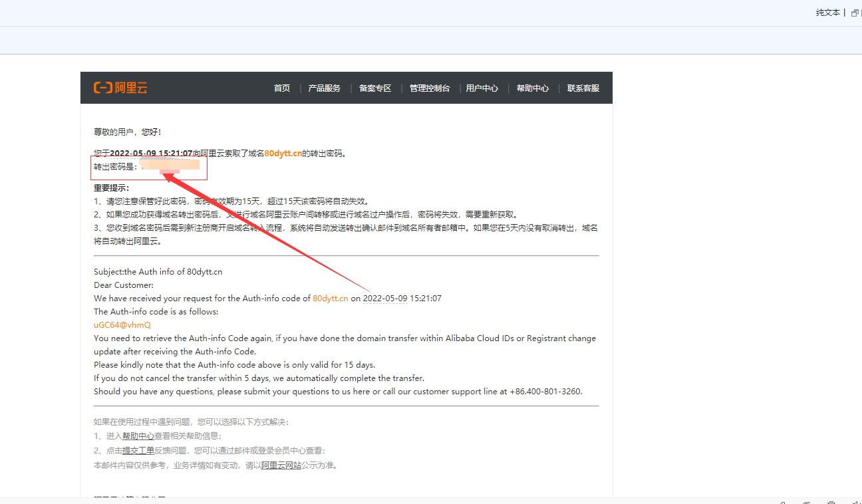The image size is (862, 504).
Task: Click line 'only valid for 15 days'
Action: 235,365
